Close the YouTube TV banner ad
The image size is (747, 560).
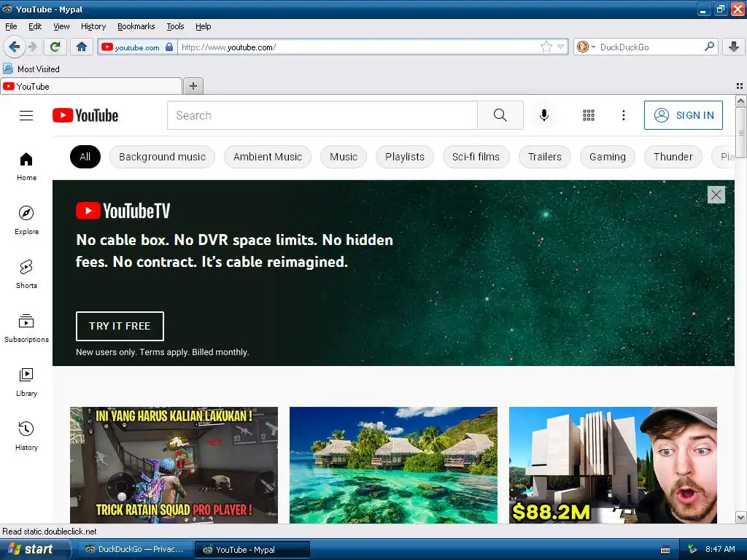[x=716, y=195]
